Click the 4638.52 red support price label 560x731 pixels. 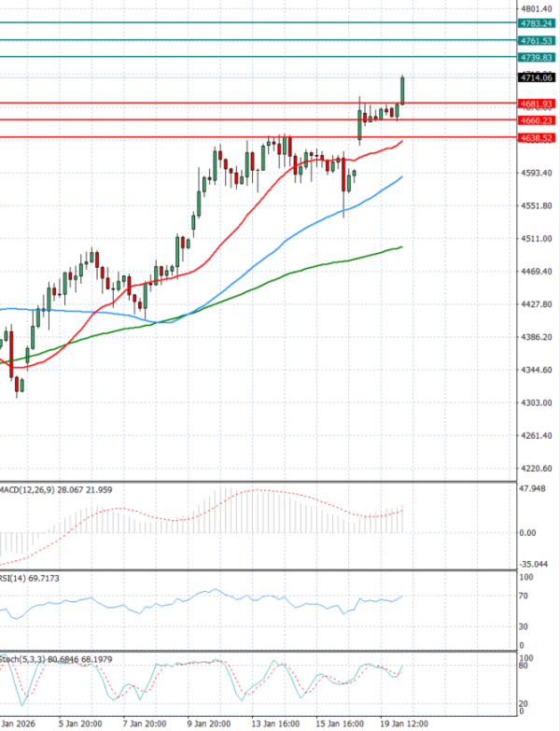(x=538, y=138)
